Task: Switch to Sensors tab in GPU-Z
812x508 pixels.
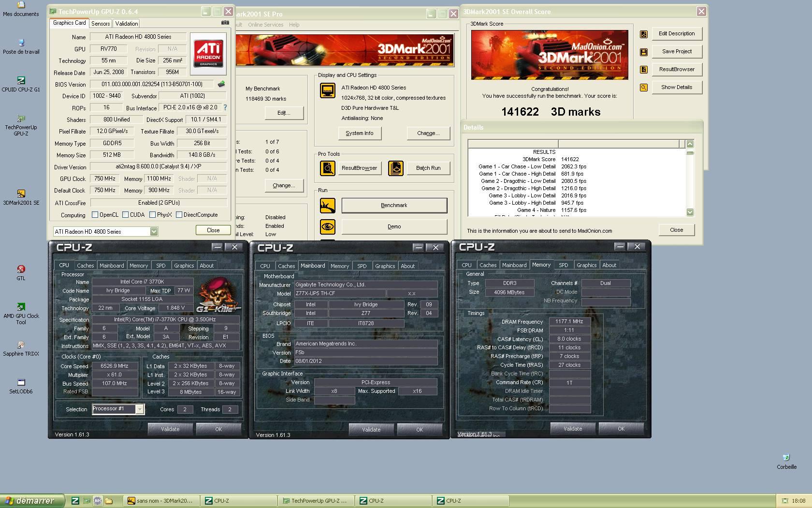Action: (x=101, y=23)
